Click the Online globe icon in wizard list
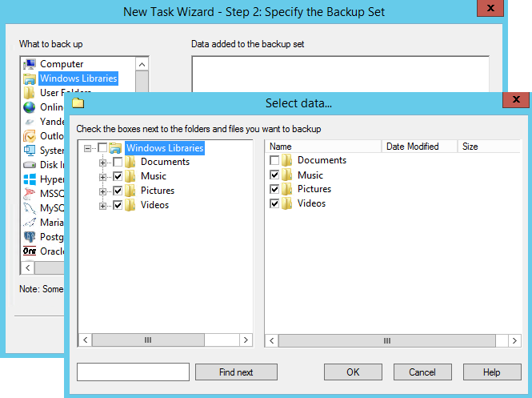 (30, 107)
